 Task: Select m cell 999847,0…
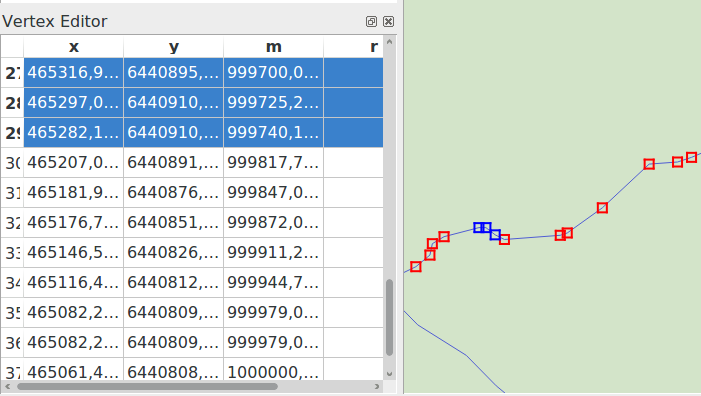tap(273, 192)
